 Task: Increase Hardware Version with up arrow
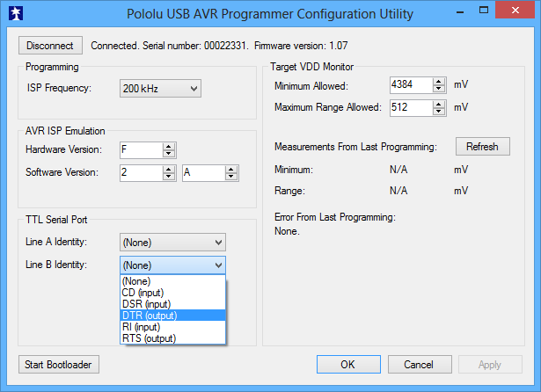169,146
